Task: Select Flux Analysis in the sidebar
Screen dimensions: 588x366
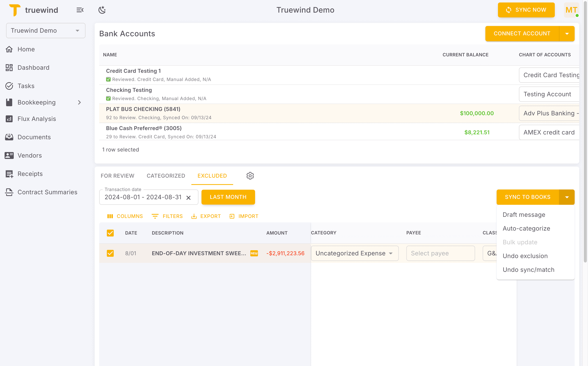Action: [36, 119]
